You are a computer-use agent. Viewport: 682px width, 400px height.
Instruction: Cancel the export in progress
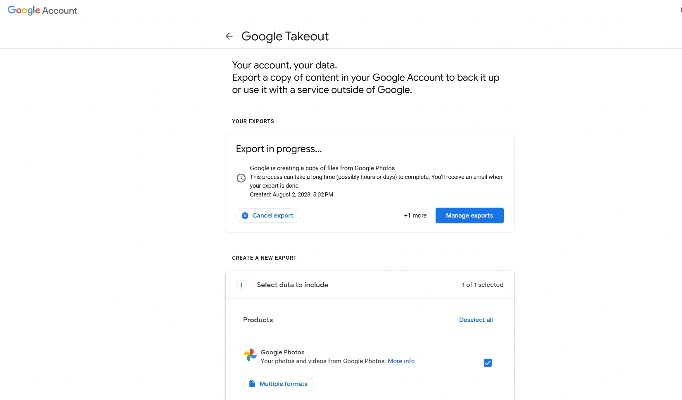[268, 215]
